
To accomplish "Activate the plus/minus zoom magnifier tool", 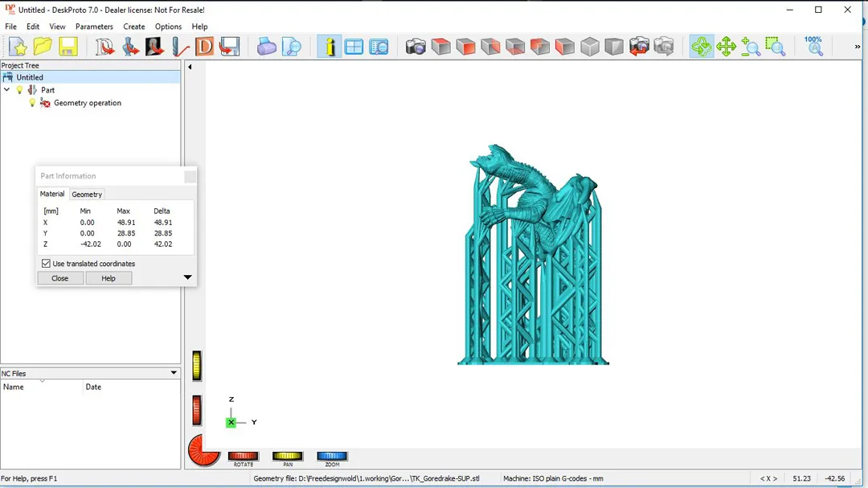I will [x=751, y=47].
